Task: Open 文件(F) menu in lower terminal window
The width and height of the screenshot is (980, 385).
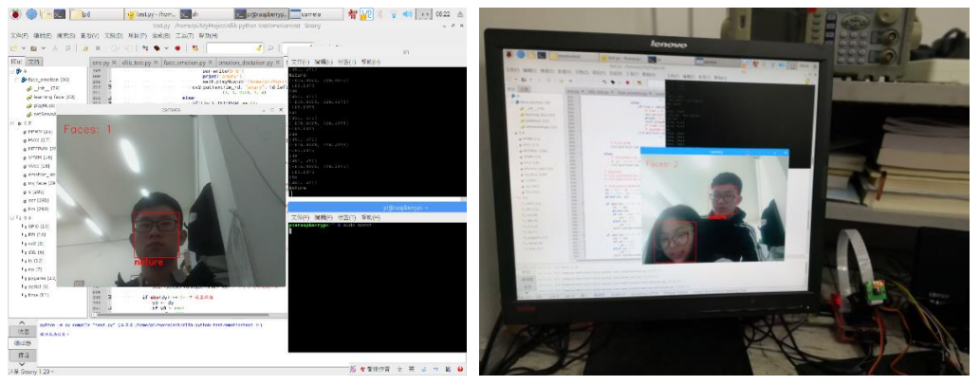Action: [298, 217]
